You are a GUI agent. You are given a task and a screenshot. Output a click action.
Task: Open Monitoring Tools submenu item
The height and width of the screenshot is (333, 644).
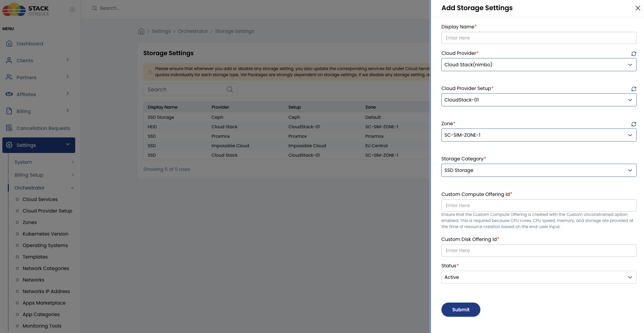click(42, 326)
